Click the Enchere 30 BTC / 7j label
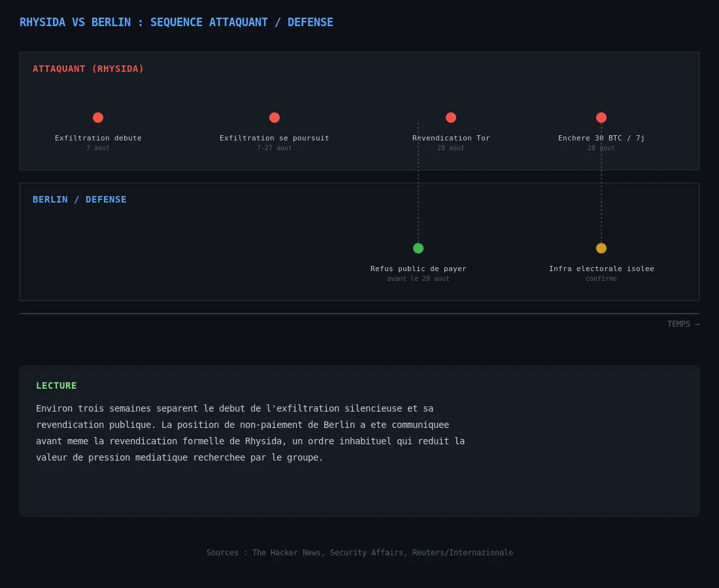719x588 pixels. 601,138
